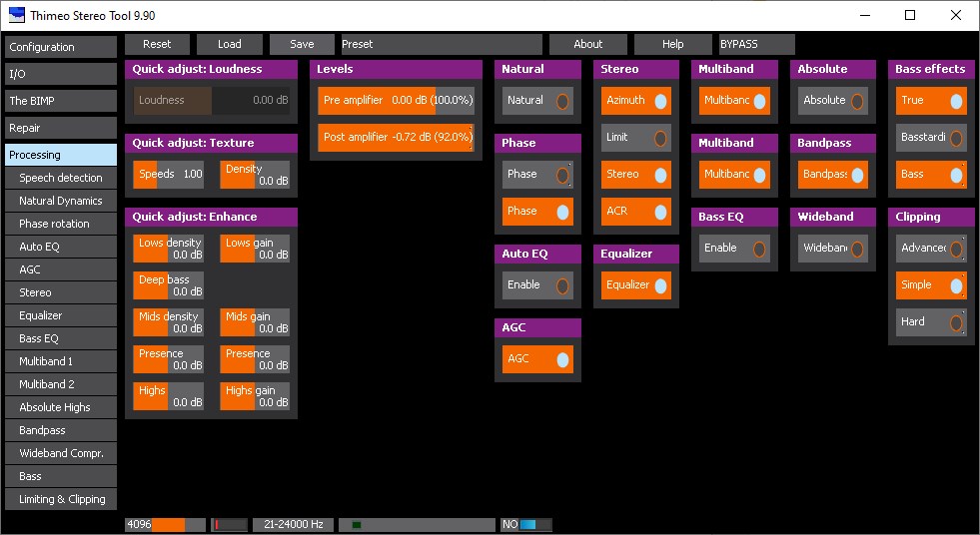Click the 21-24000 Hz status field
Viewport: 980px width, 535px height.
[293, 524]
